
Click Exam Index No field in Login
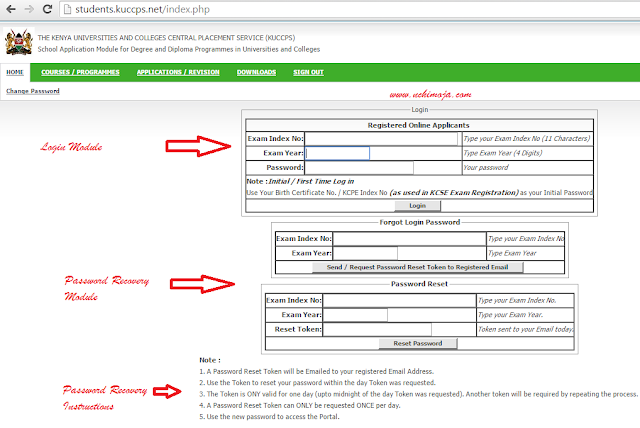(381, 139)
